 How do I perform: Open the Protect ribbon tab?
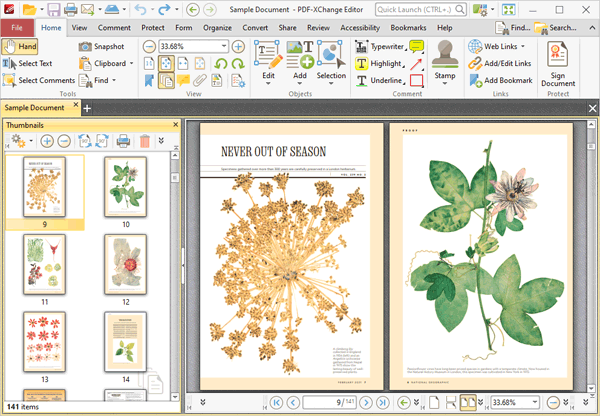point(153,28)
